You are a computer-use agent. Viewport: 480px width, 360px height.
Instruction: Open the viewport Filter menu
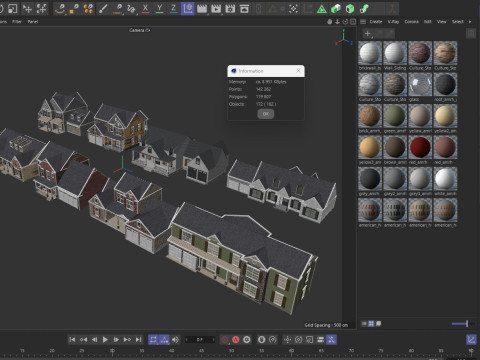pyautogui.click(x=17, y=22)
